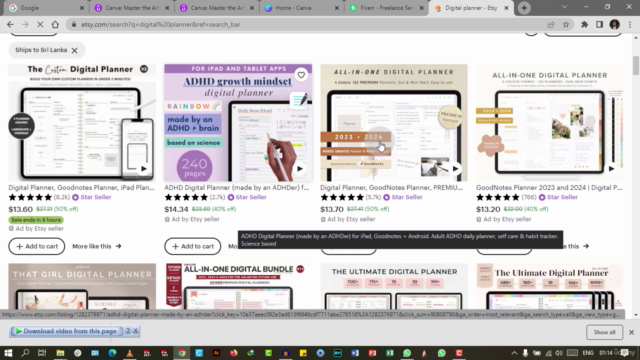Dismiss the download video button
The image size is (640, 360).
[136, 331]
